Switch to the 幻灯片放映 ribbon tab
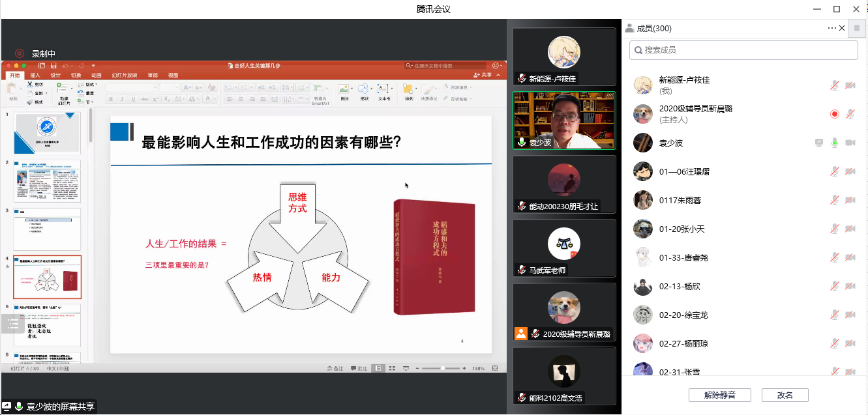868x415 pixels. click(124, 75)
